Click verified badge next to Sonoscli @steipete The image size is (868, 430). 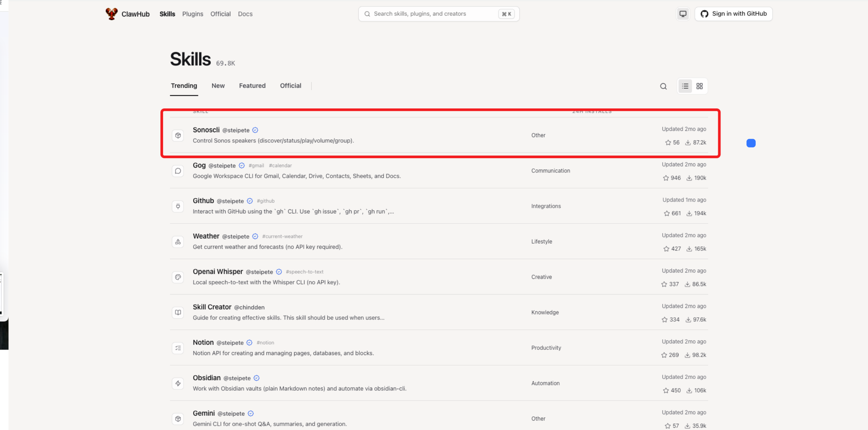(255, 130)
